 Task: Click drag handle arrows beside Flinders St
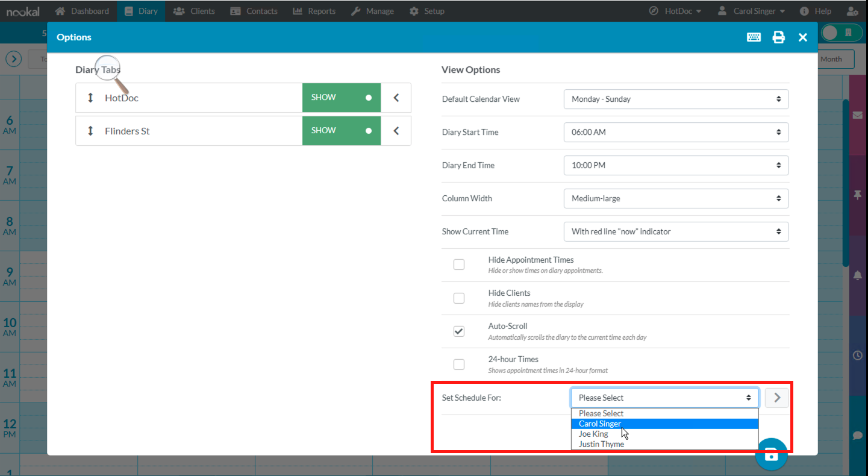91,131
